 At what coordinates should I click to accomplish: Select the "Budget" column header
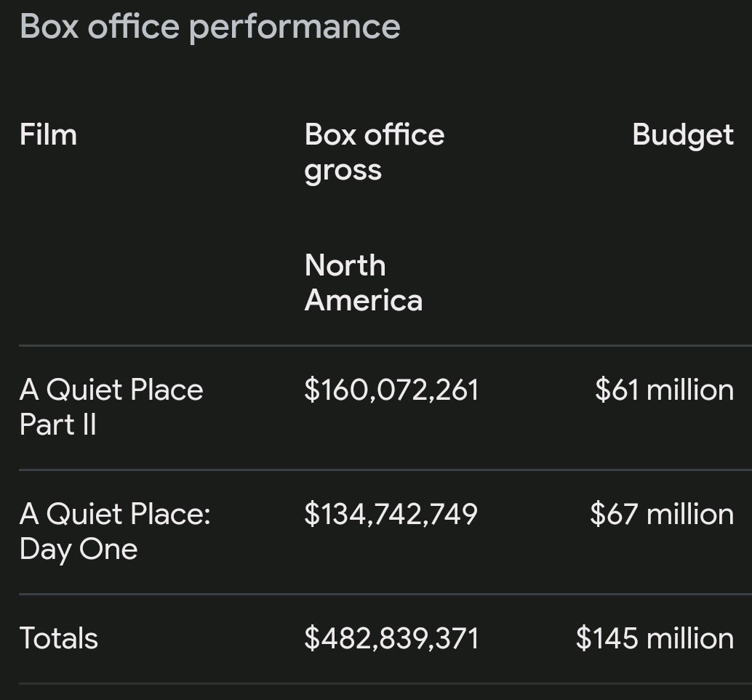[682, 134]
